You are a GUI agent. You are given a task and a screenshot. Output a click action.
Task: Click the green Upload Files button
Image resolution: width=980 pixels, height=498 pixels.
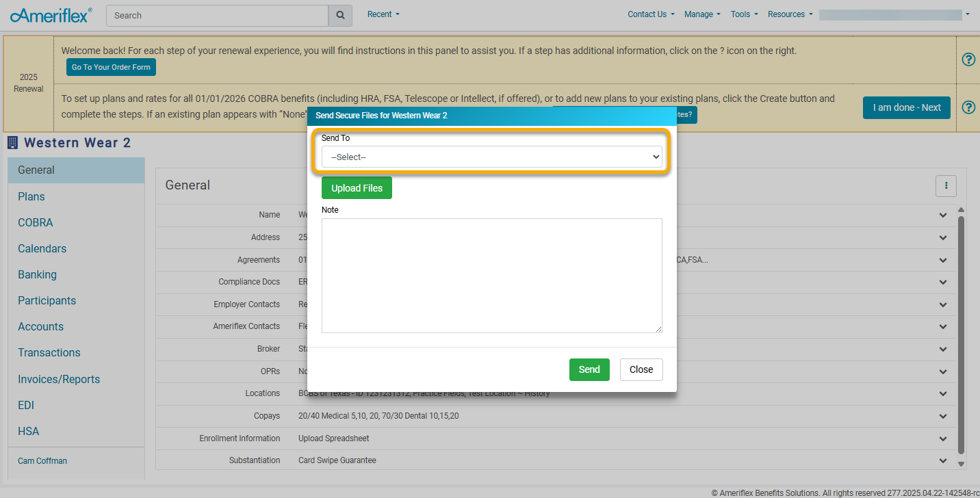pyautogui.click(x=357, y=188)
